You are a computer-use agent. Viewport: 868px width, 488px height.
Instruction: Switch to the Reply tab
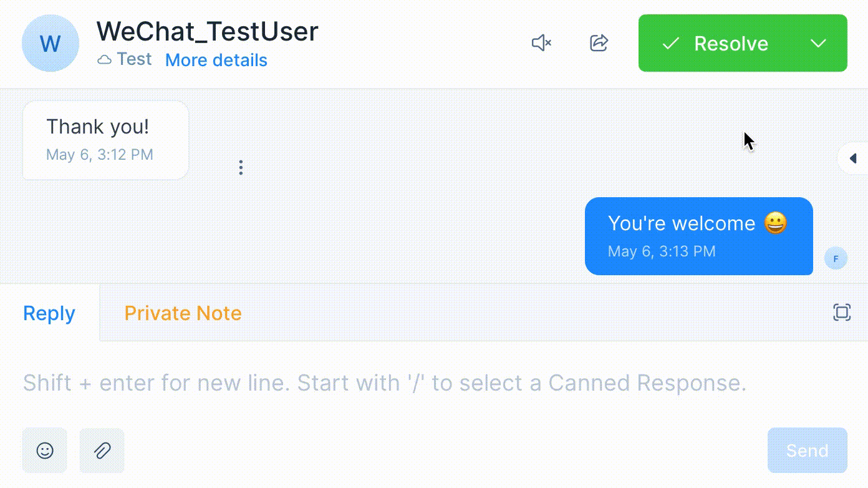tap(49, 313)
